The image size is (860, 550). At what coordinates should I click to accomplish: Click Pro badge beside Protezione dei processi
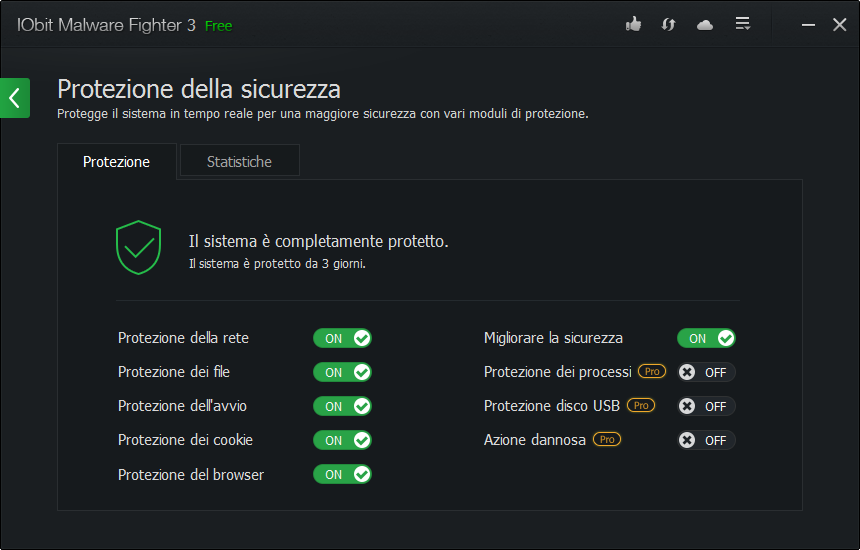point(651,371)
